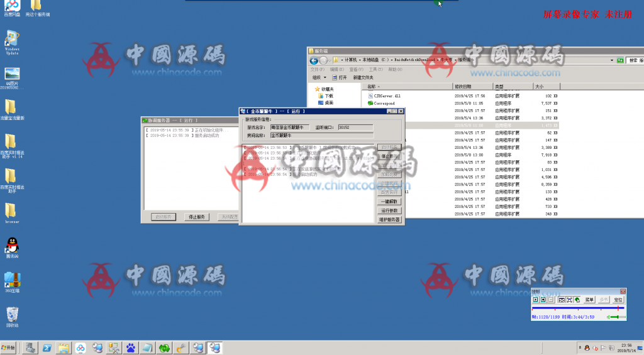Image resolution: width=644 pixels, height=355 pixels.
Task: Open the 流量宝流量版 desktop folder
Action: click(x=12, y=109)
